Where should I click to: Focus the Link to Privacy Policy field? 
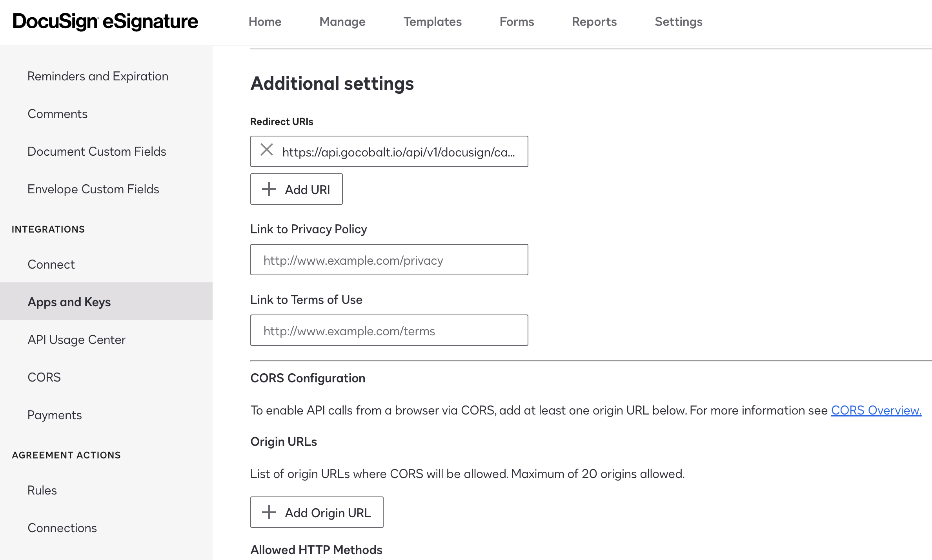click(x=389, y=259)
